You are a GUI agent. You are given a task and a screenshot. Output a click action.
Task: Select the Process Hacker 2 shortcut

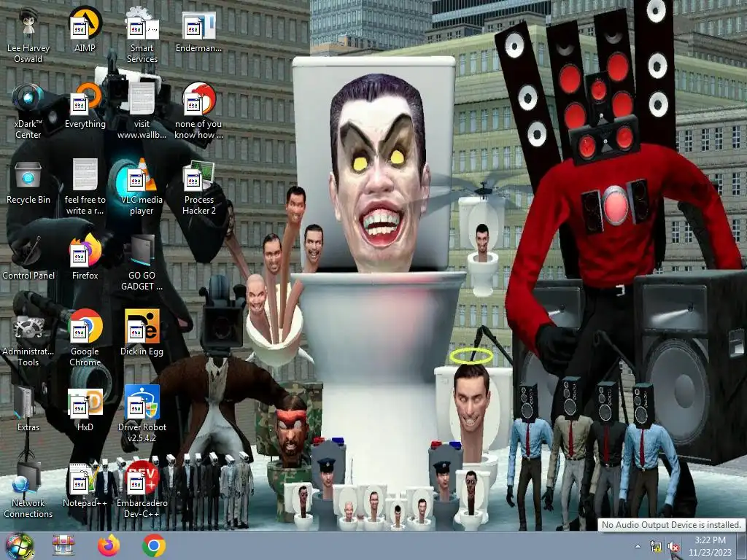(x=198, y=187)
